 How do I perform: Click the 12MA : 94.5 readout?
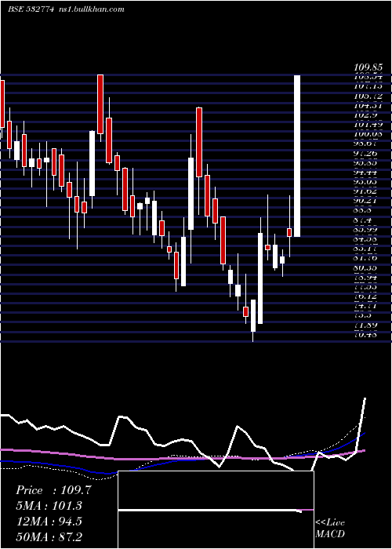[x=49, y=522]
